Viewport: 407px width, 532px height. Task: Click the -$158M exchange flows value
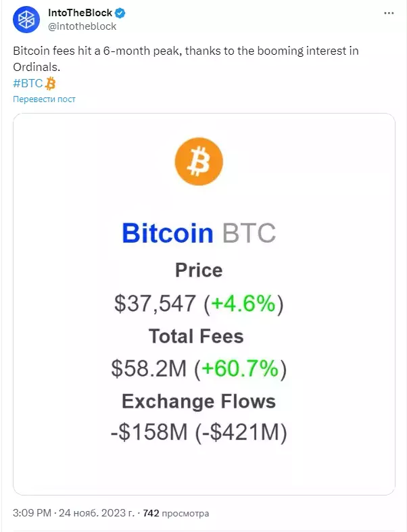point(149,432)
